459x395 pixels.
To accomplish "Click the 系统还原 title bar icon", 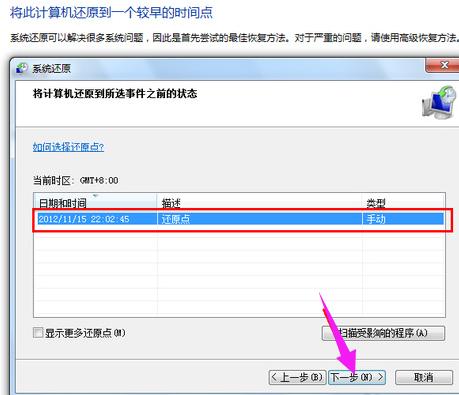I will (22, 68).
